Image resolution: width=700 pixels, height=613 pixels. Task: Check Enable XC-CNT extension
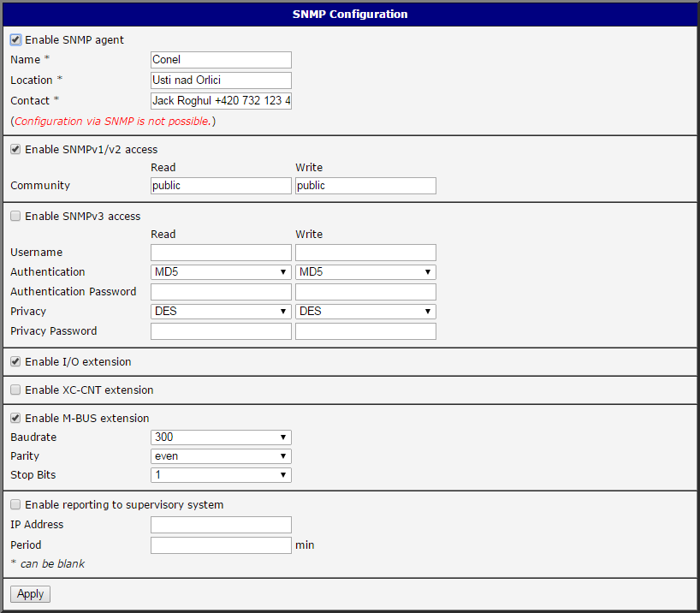pyautogui.click(x=15, y=390)
